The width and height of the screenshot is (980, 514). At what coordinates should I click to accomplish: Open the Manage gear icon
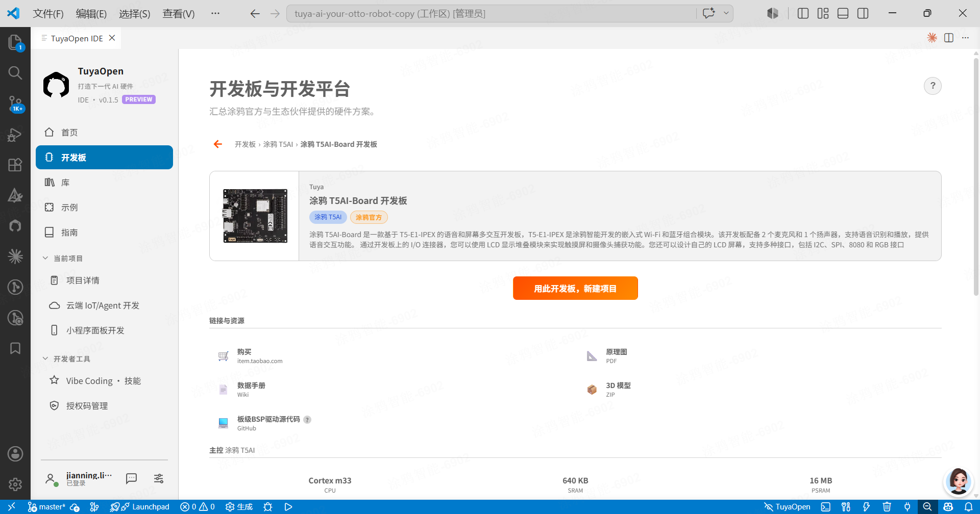[x=15, y=484]
